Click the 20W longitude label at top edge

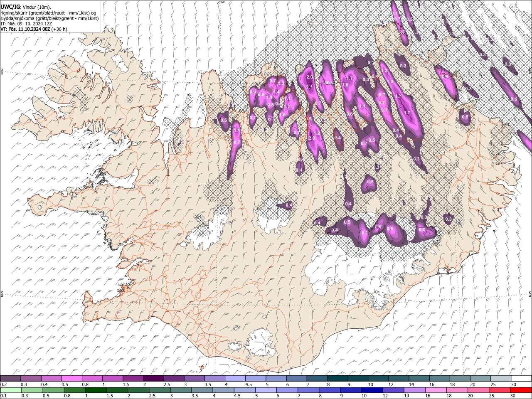click(221, 2)
